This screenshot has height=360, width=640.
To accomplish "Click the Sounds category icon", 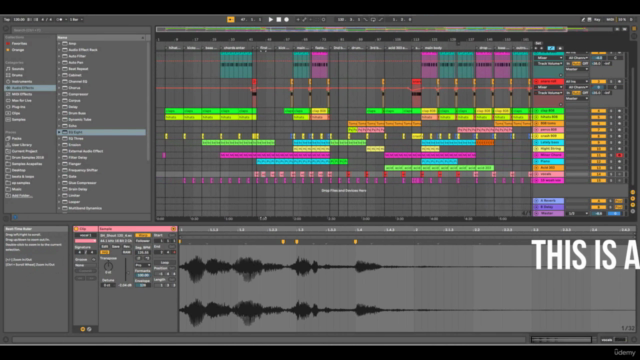I will coord(8,69).
